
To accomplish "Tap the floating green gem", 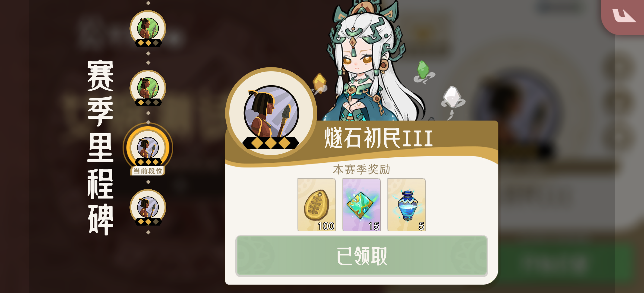I will pos(423,70).
